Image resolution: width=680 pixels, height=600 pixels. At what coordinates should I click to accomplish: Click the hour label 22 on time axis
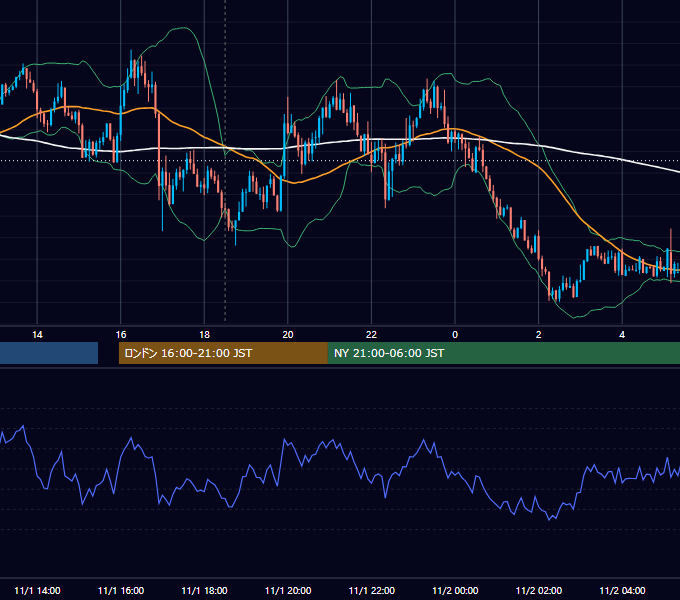(x=371, y=335)
